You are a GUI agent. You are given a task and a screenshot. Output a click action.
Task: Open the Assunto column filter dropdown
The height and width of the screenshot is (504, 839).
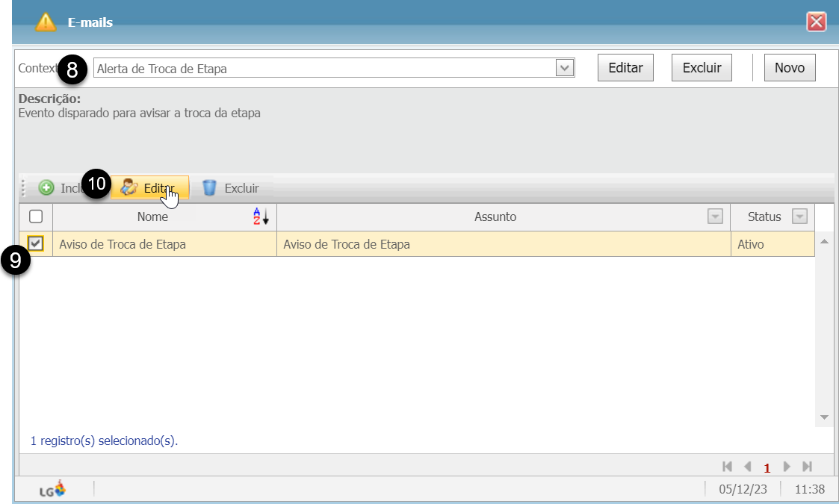click(715, 216)
